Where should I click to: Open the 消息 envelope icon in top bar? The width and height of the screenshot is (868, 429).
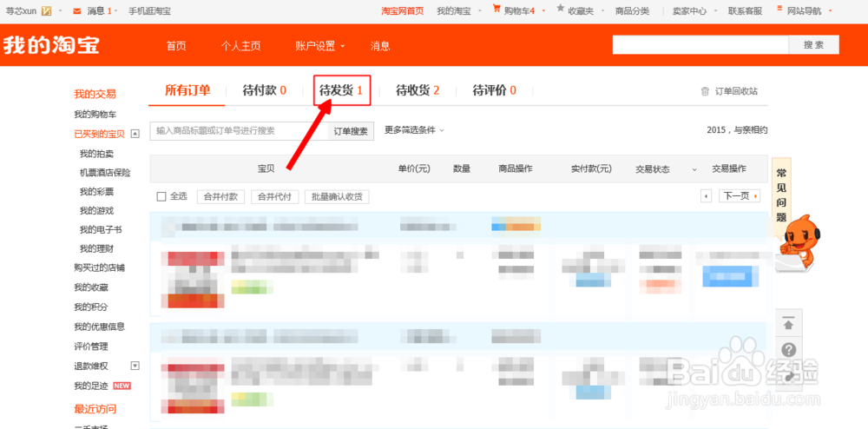click(x=77, y=11)
